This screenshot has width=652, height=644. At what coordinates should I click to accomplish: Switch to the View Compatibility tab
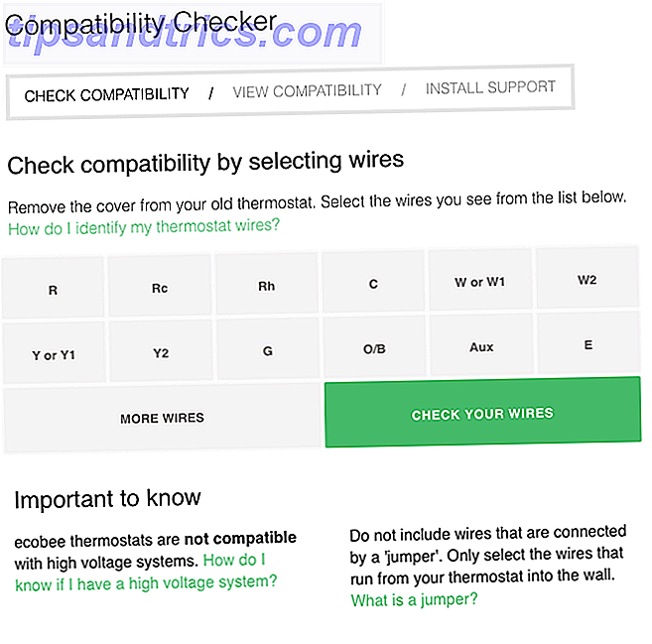(x=307, y=90)
